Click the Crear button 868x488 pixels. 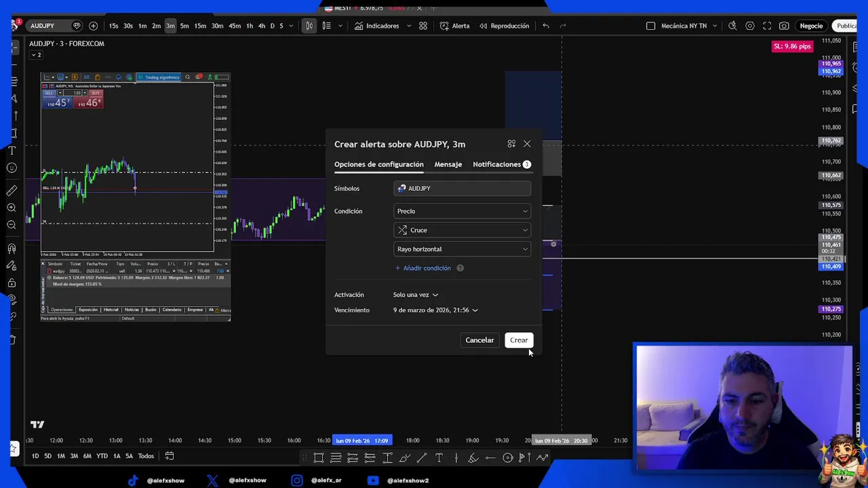[x=519, y=340]
